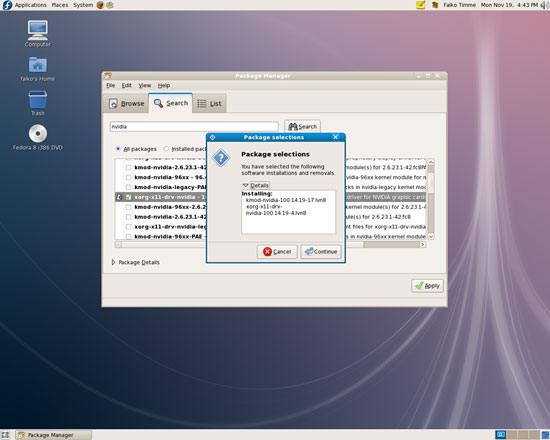Open the System menu in top panel
This screenshot has width=550, height=440.
[83, 5]
